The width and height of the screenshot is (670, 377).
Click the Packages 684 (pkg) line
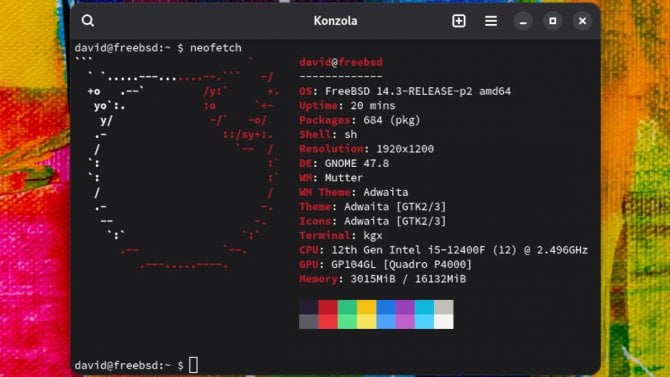pyautogui.click(x=360, y=120)
